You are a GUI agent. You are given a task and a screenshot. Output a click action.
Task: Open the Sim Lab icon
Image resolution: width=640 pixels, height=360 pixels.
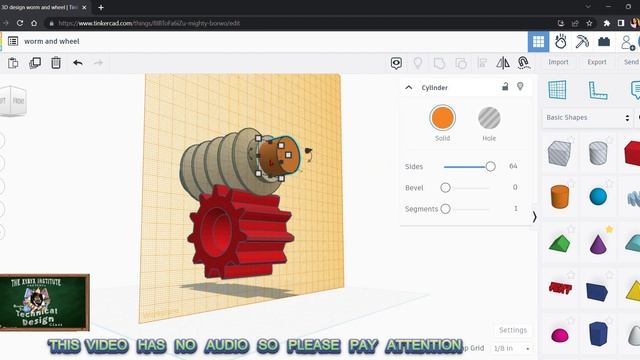(561, 42)
